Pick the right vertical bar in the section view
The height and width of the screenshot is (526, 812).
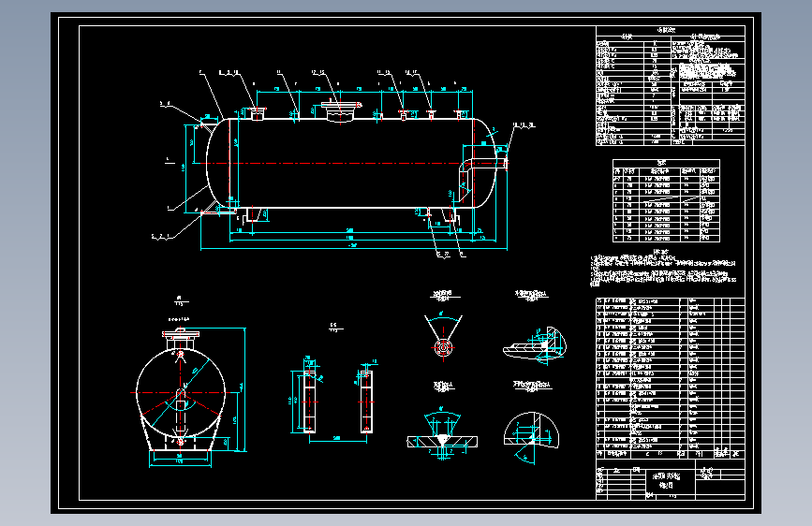(x=366, y=402)
